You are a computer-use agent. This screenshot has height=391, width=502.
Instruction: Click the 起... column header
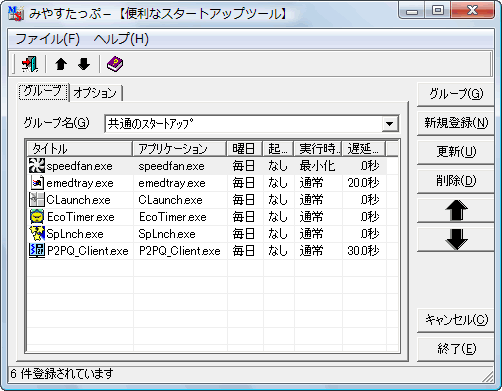[278, 149]
